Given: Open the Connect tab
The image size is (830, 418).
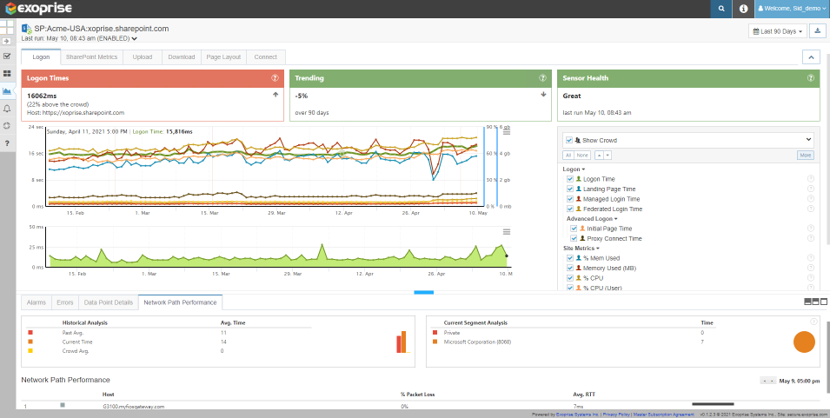Looking at the screenshot, I should [265, 57].
